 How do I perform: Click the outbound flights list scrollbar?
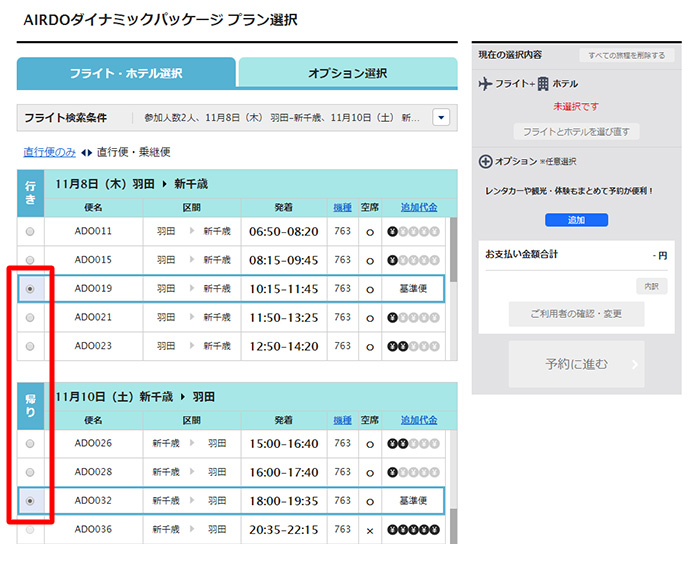[x=453, y=250]
